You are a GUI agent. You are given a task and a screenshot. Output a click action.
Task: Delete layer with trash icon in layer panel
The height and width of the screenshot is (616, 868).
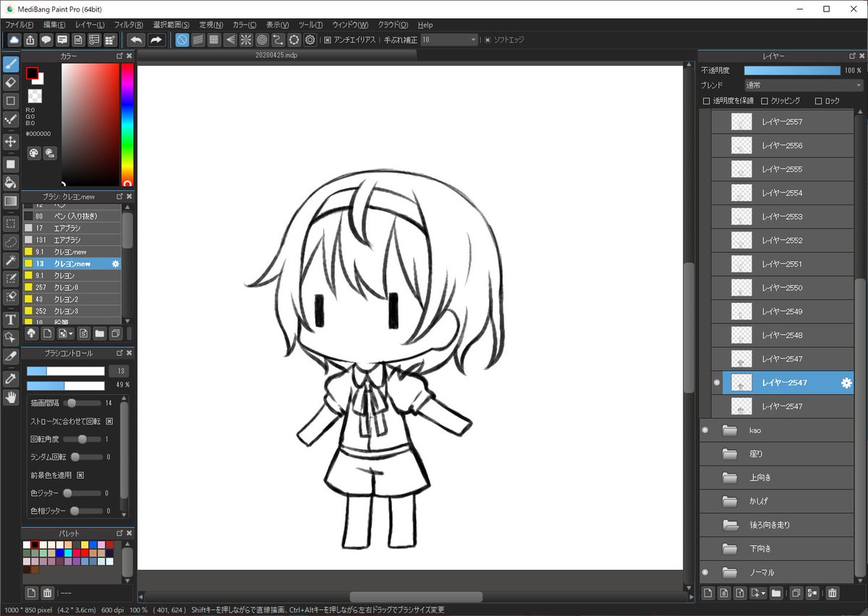click(833, 593)
